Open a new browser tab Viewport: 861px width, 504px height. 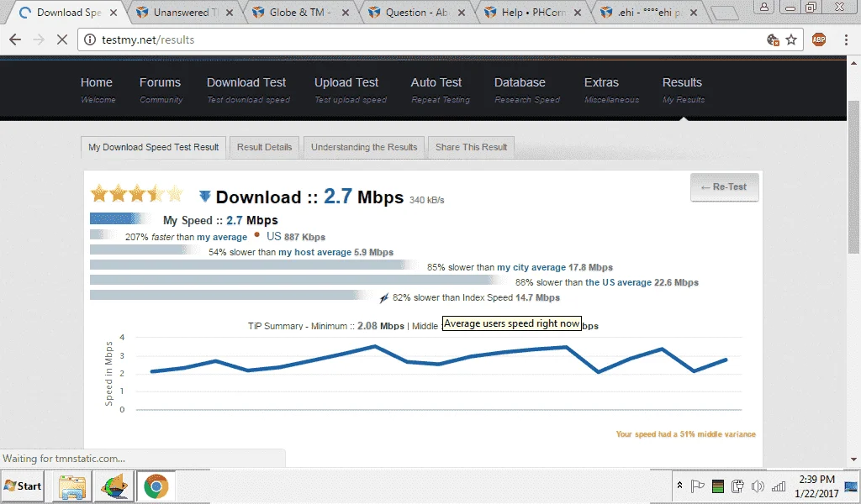tap(724, 13)
